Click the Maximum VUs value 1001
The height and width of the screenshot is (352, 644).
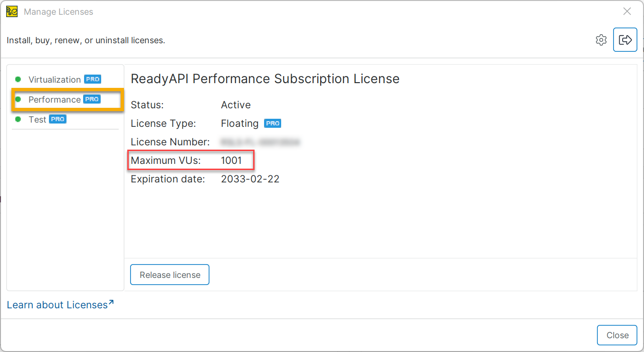pos(232,161)
